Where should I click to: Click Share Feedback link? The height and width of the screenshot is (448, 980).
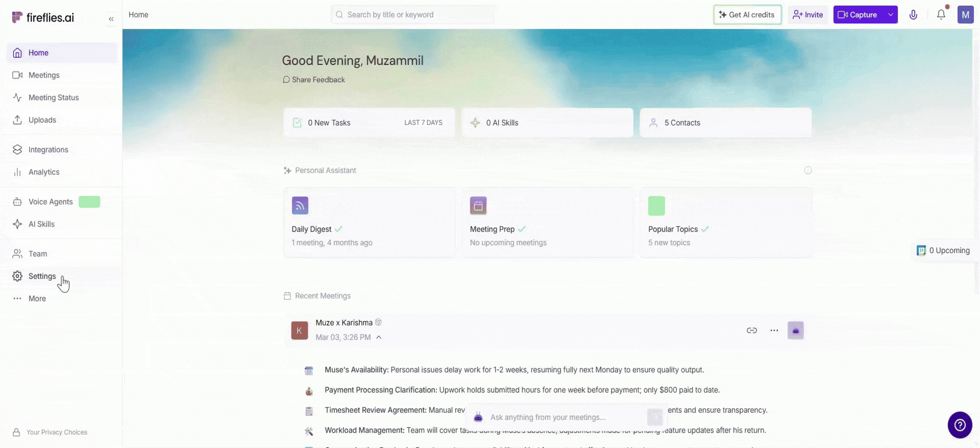pos(314,80)
